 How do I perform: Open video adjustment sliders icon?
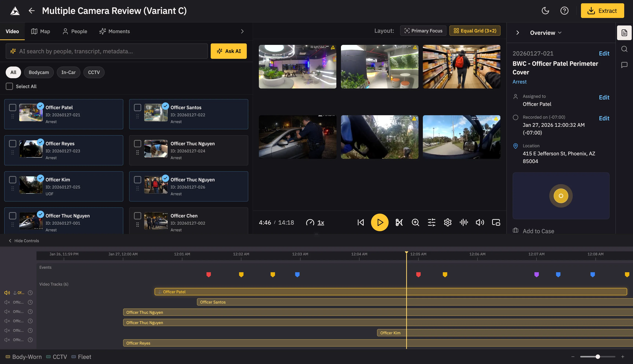point(431,222)
